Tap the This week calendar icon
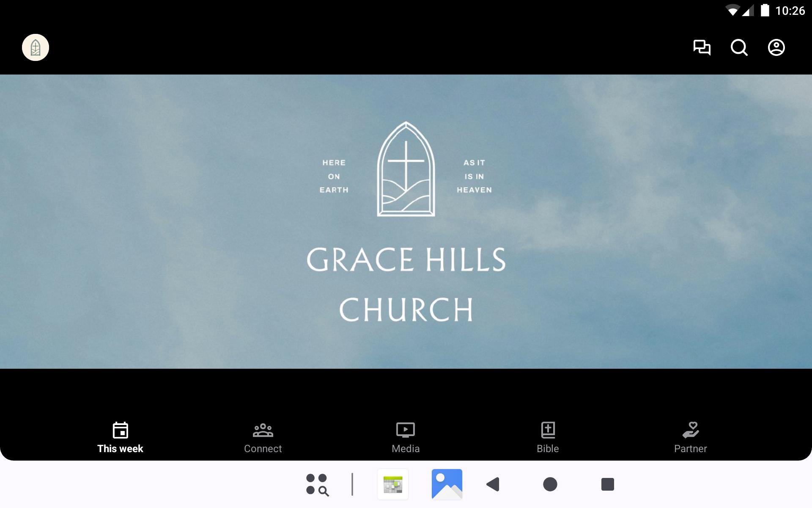 [x=120, y=430]
